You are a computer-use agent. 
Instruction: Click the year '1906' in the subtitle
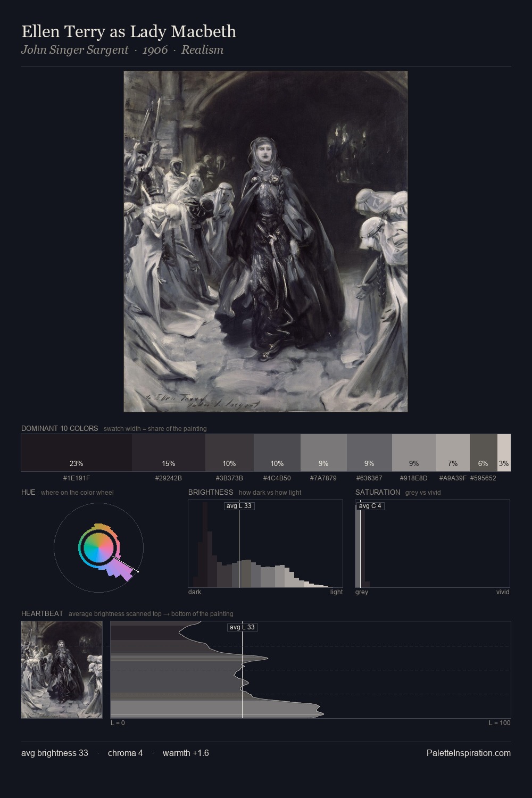[x=155, y=50]
